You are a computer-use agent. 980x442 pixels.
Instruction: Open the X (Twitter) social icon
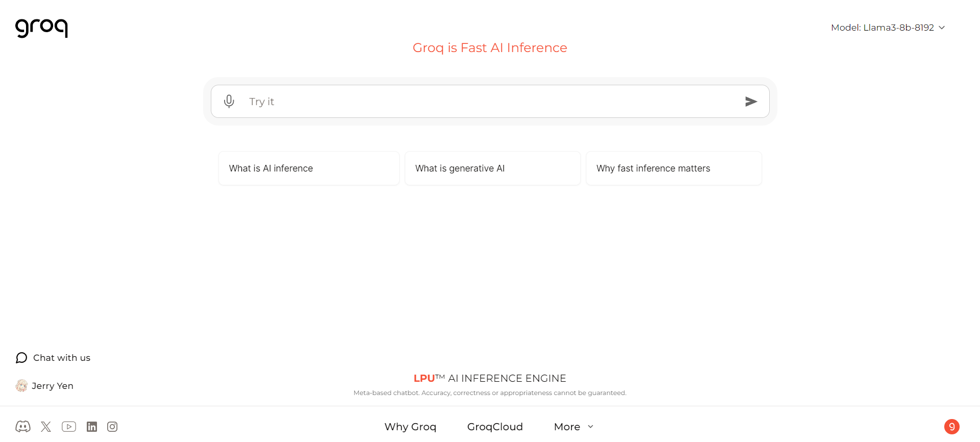(x=46, y=427)
